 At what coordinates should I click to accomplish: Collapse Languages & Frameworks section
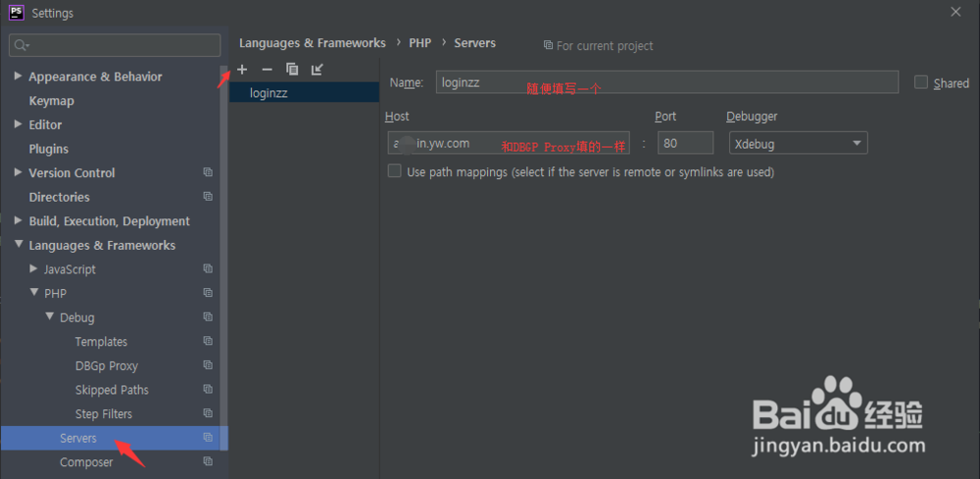click(18, 244)
